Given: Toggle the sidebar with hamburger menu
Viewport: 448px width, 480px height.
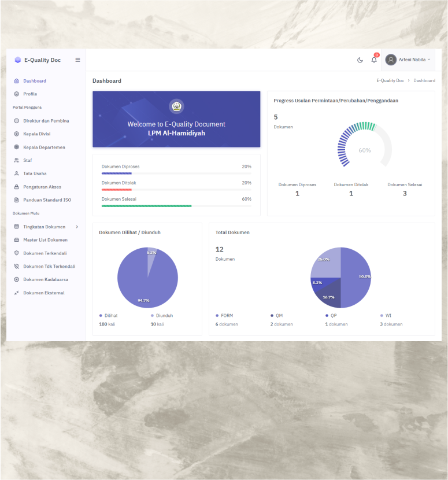Looking at the screenshot, I should (78, 60).
